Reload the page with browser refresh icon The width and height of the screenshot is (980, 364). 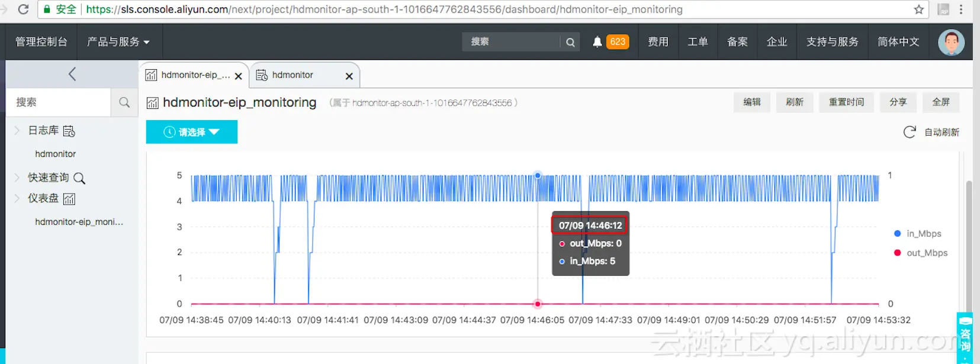23,9
